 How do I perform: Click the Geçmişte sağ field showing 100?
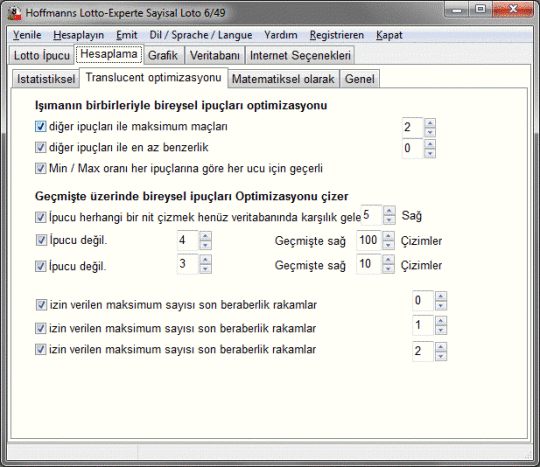click(369, 240)
